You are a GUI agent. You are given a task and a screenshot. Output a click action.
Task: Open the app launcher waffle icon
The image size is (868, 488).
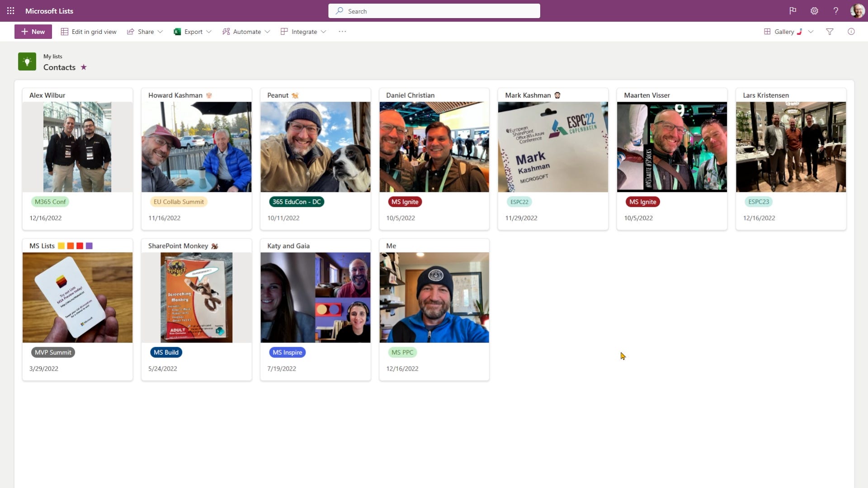pyautogui.click(x=10, y=10)
